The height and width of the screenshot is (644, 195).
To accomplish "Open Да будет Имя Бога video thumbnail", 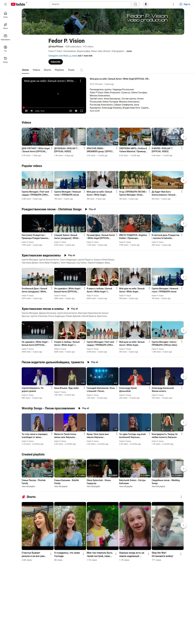I will click(x=168, y=180).
